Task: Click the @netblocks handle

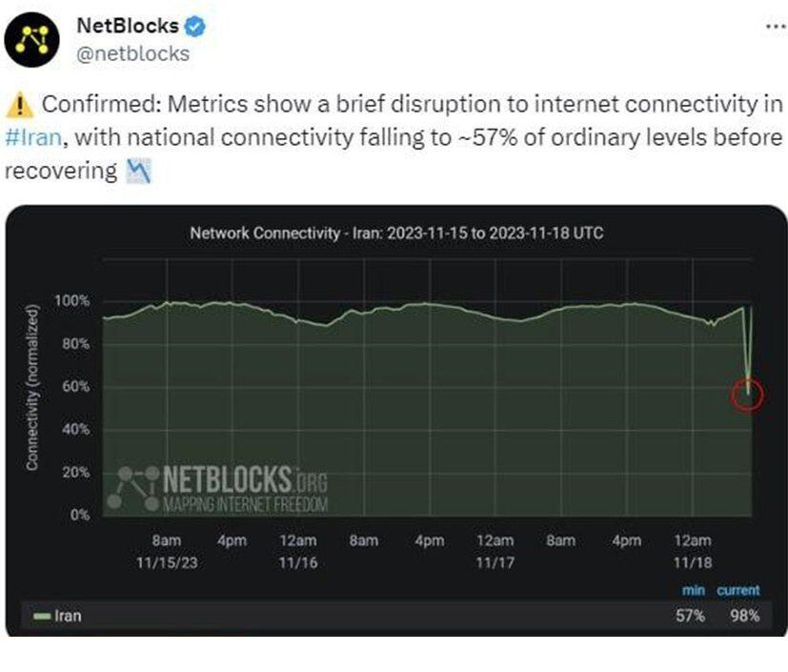Action: (x=132, y=53)
